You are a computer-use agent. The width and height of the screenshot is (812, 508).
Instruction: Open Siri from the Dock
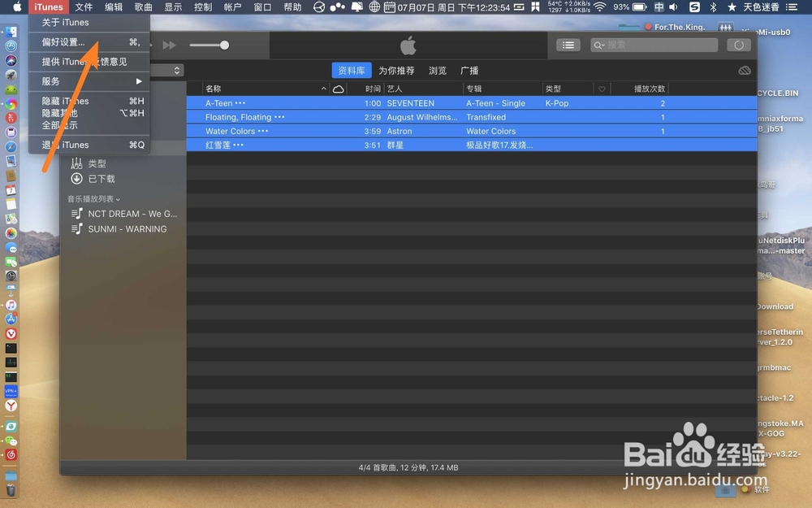[11, 61]
